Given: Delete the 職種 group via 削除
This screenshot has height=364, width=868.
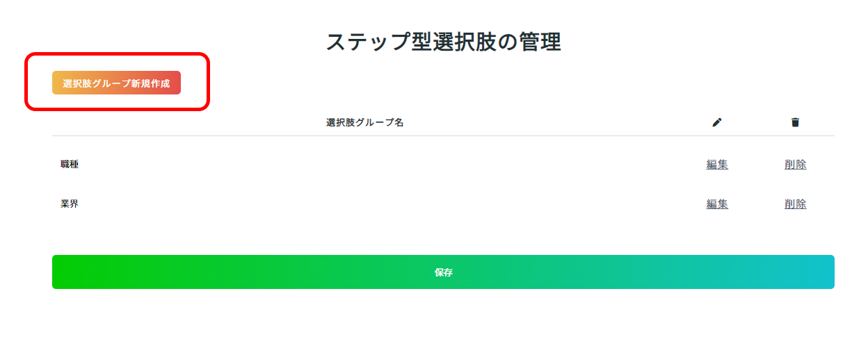Looking at the screenshot, I should 796,165.
